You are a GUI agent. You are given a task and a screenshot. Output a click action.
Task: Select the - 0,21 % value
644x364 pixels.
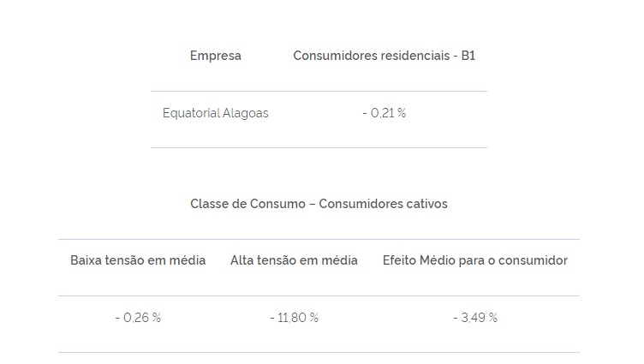point(384,113)
